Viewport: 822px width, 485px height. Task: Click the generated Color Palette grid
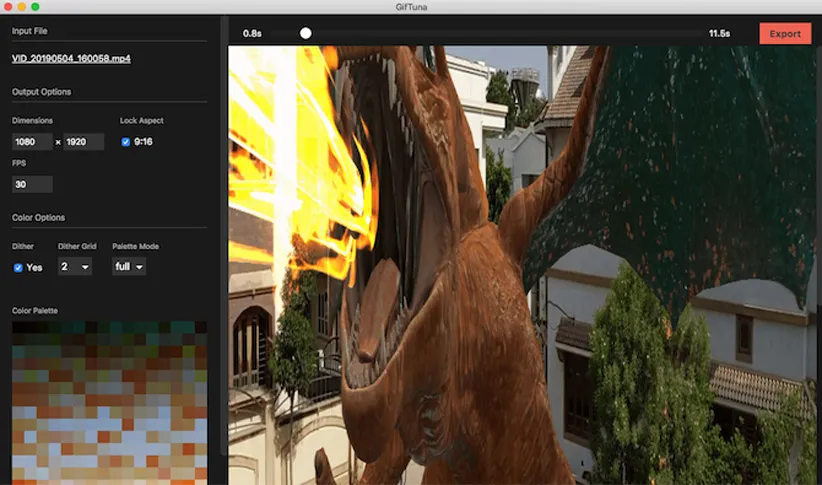109,400
